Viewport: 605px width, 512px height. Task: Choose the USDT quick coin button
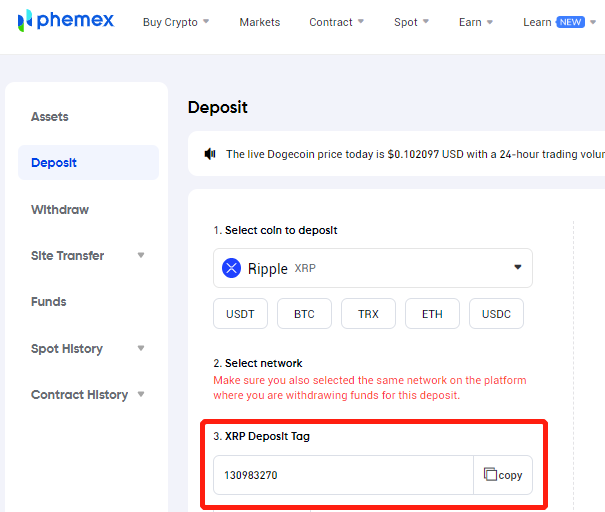tap(240, 314)
